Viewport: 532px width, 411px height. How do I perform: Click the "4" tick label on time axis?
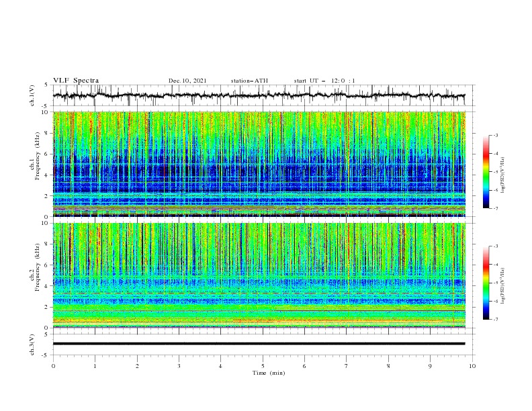pyautogui.click(x=220, y=366)
